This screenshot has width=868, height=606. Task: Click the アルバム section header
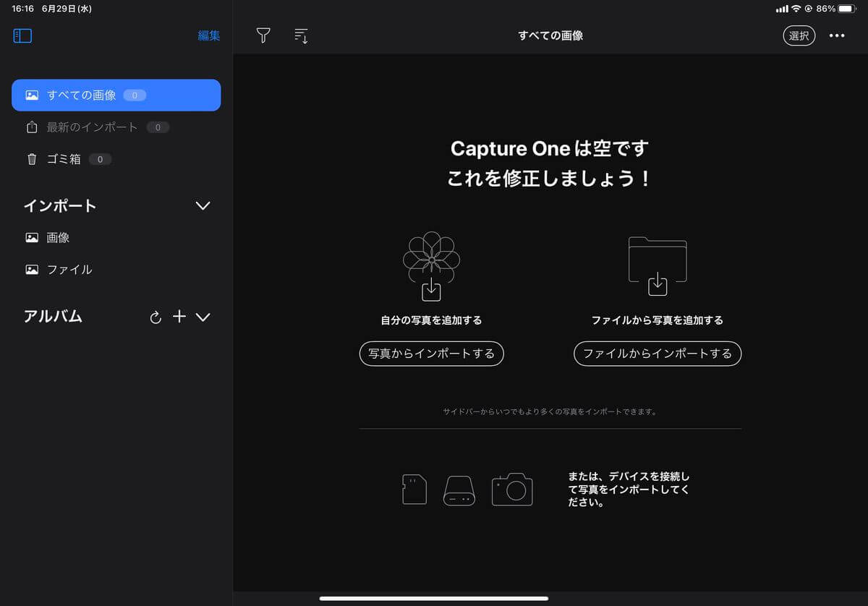pos(53,317)
